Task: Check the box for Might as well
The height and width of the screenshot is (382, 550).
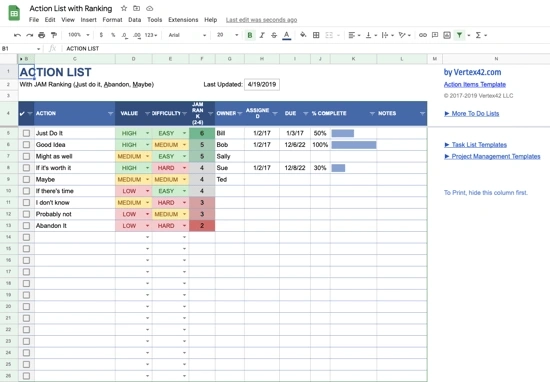Action: click(26, 156)
